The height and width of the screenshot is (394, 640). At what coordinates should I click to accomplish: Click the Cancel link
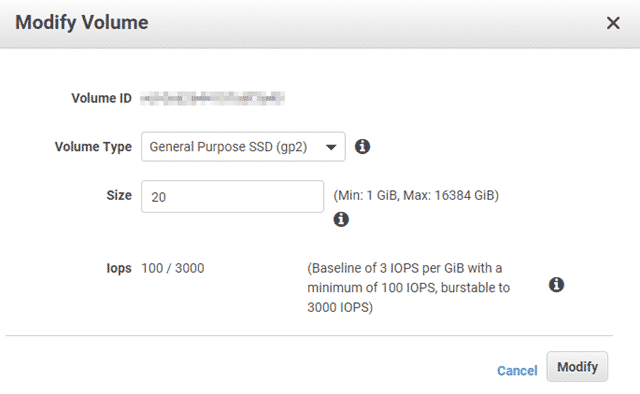(x=517, y=371)
